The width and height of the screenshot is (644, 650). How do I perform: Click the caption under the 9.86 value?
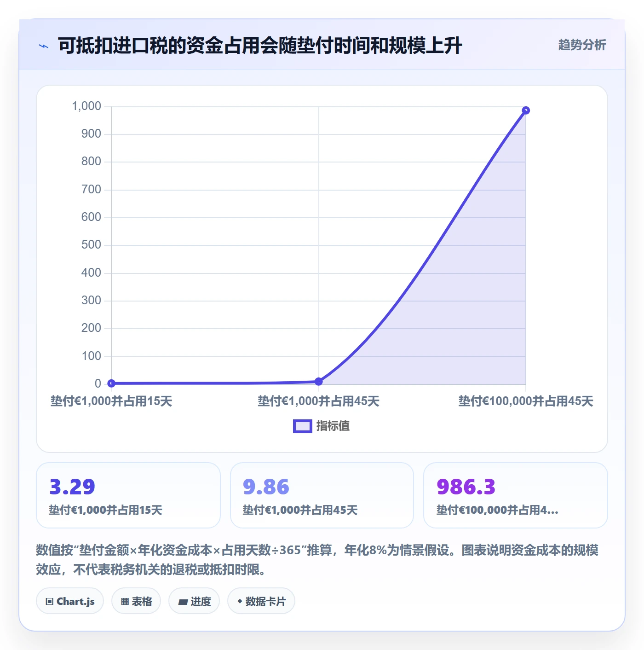tap(300, 510)
